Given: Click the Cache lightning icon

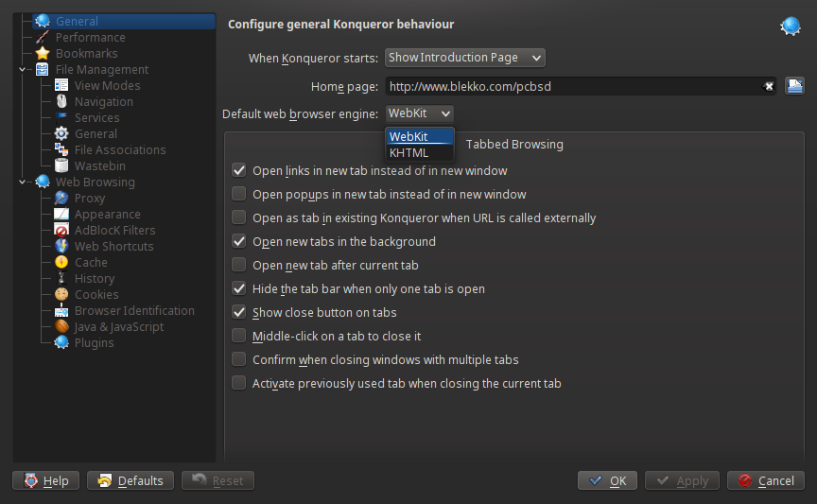Looking at the screenshot, I should tap(61, 263).
